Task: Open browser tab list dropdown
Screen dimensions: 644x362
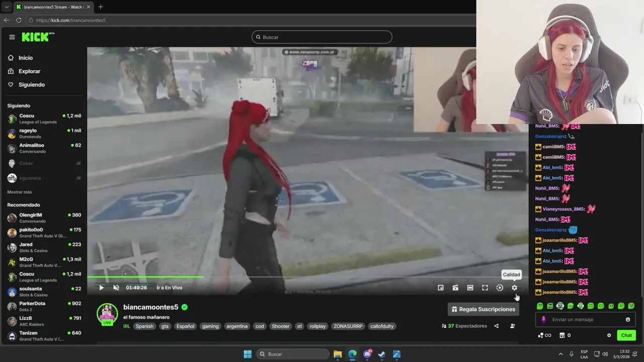Action: [6, 7]
